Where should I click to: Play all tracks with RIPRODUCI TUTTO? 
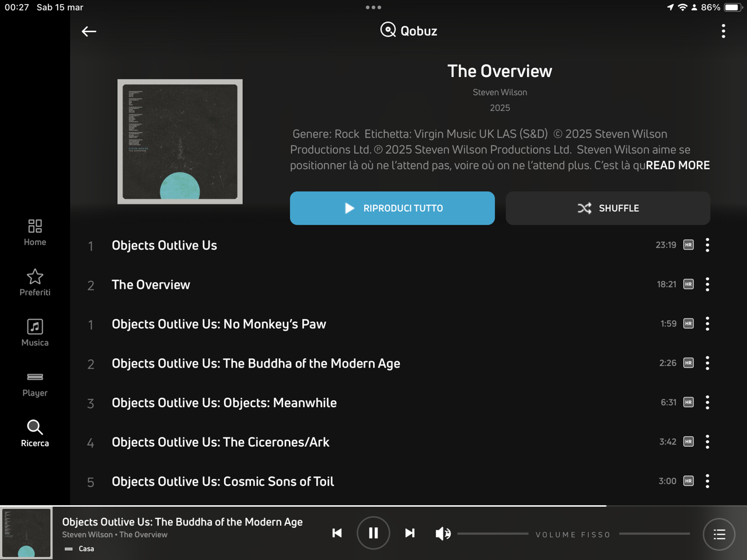(392, 208)
